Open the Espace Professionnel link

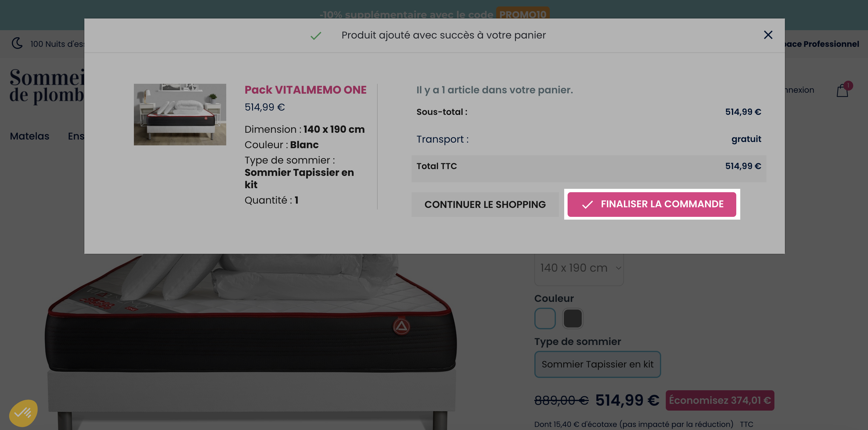point(822,44)
